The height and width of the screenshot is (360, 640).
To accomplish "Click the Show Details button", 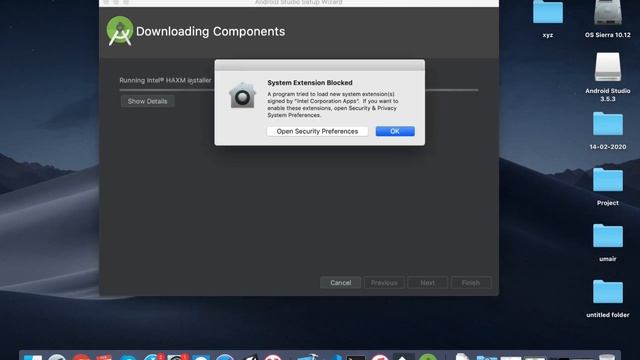I will (x=147, y=101).
